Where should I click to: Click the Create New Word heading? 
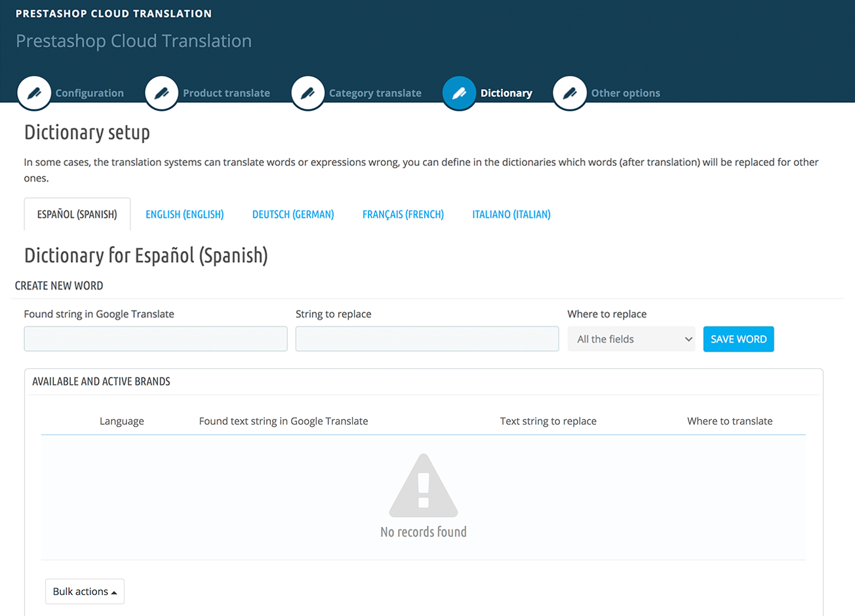coord(59,286)
